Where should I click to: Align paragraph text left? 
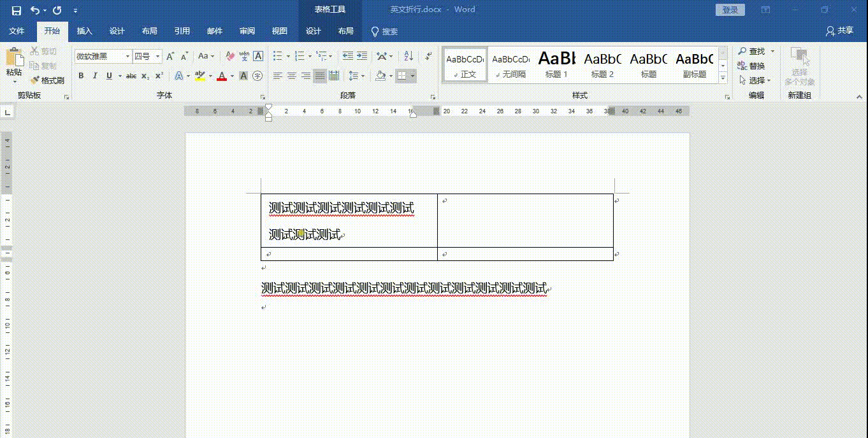pyautogui.click(x=278, y=76)
